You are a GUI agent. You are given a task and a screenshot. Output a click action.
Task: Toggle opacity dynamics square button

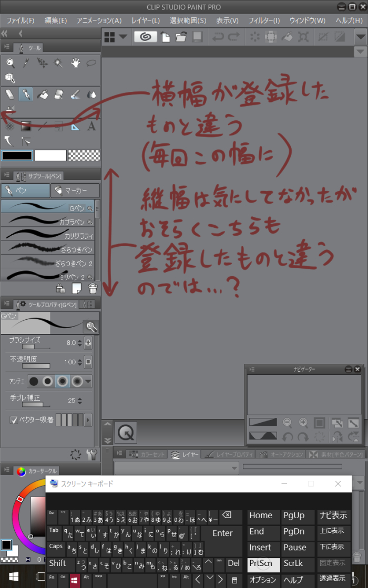[x=88, y=362]
